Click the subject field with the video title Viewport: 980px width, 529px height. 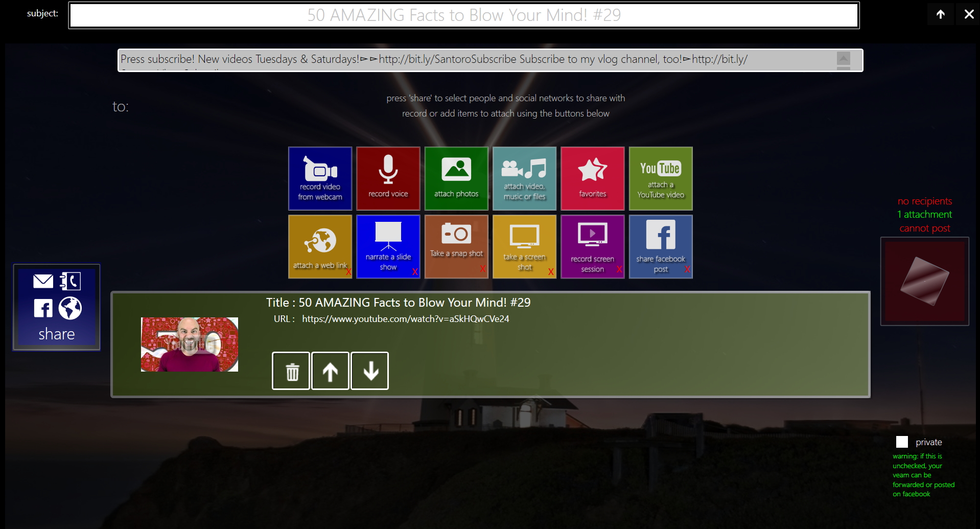(464, 15)
